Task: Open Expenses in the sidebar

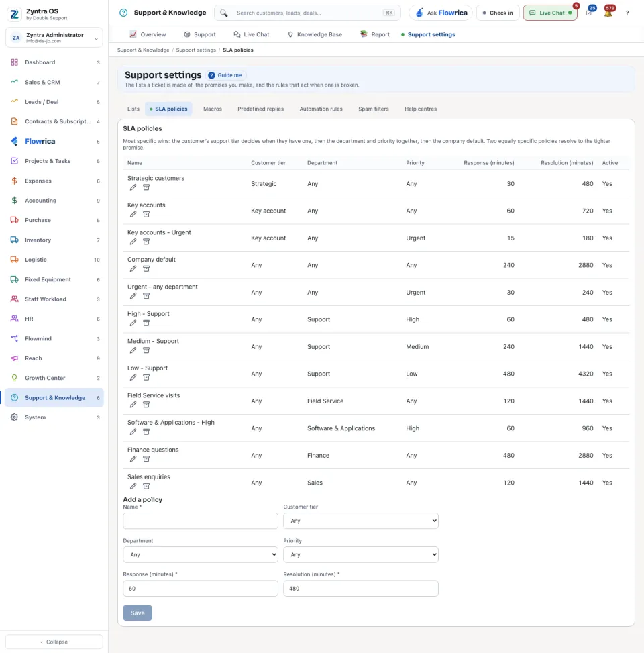Action: click(54, 181)
